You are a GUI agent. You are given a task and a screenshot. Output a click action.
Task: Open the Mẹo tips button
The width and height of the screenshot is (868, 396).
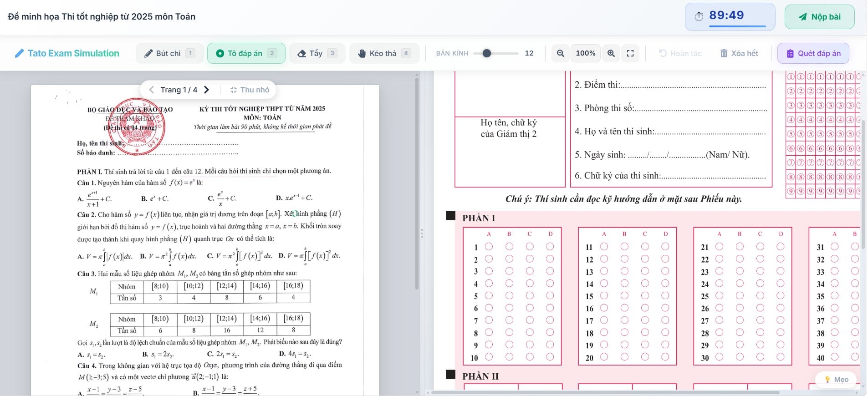pos(837,379)
